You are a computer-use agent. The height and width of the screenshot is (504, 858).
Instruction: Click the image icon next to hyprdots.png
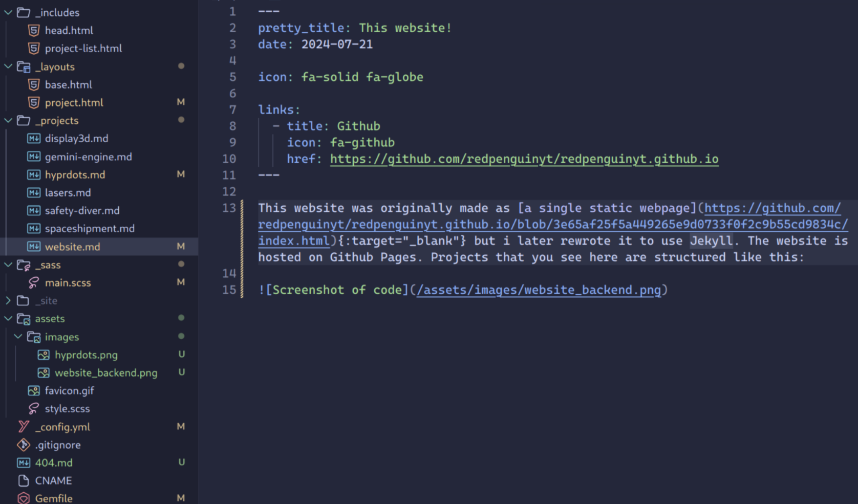pyautogui.click(x=44, y=355)
